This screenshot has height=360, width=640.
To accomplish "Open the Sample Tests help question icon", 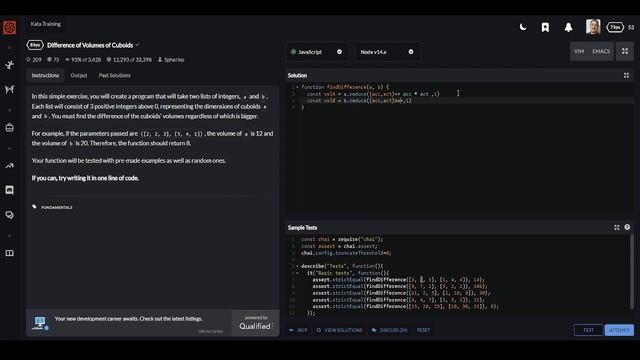I will [627, 227].
